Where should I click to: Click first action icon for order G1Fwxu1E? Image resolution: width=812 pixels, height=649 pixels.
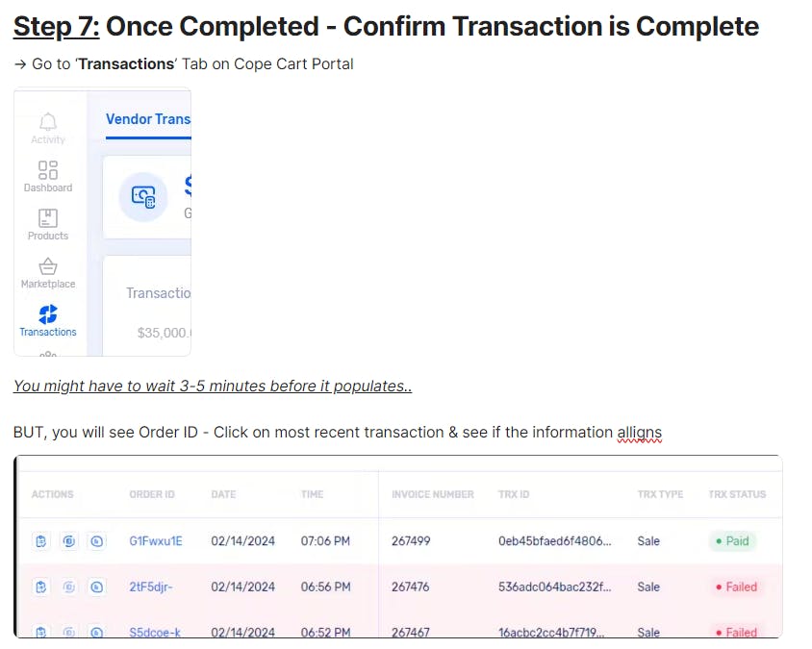coord(41,541)
